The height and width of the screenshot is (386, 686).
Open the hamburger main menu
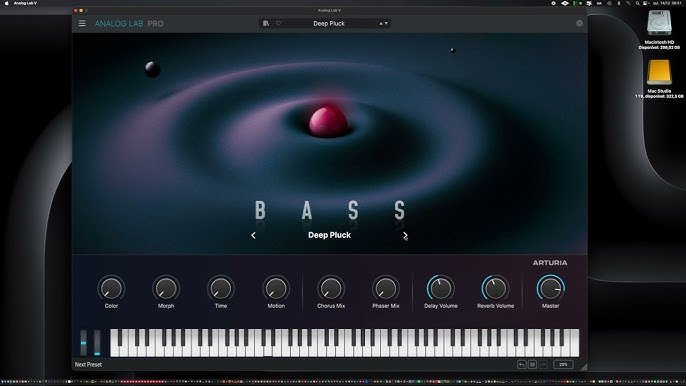pyautogui.click(x=82, y=23)
